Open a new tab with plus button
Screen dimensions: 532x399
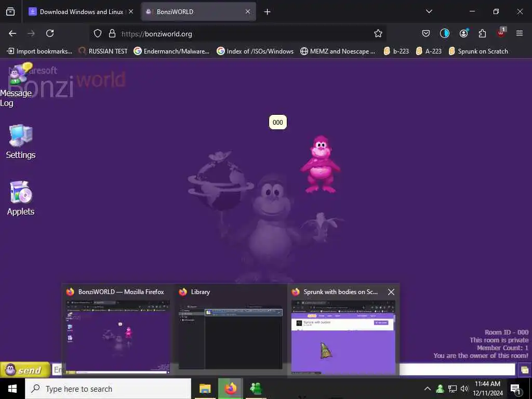click(268, 12)
